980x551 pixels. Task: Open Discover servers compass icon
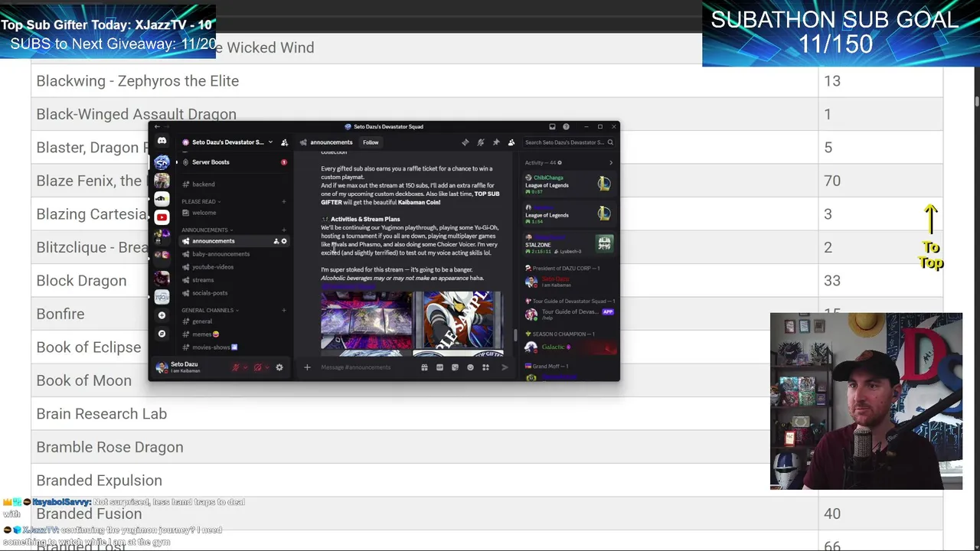(162, 334)
